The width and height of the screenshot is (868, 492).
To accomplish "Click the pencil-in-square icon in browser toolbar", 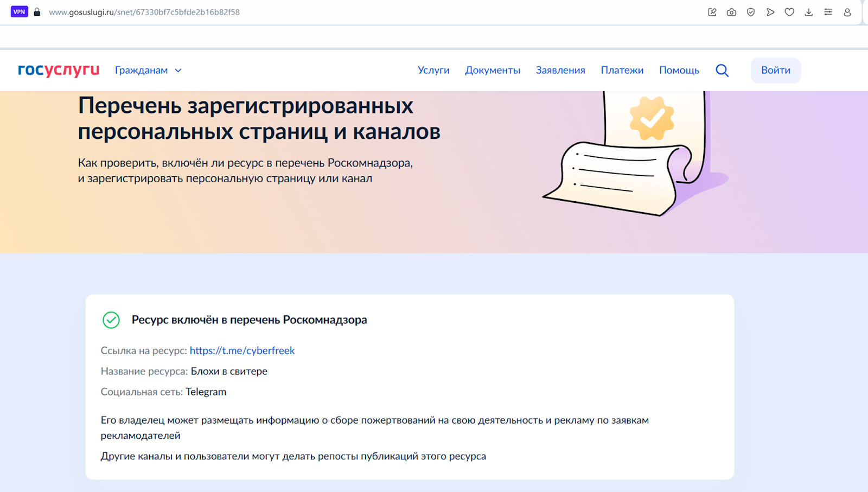I will [712, 12].
